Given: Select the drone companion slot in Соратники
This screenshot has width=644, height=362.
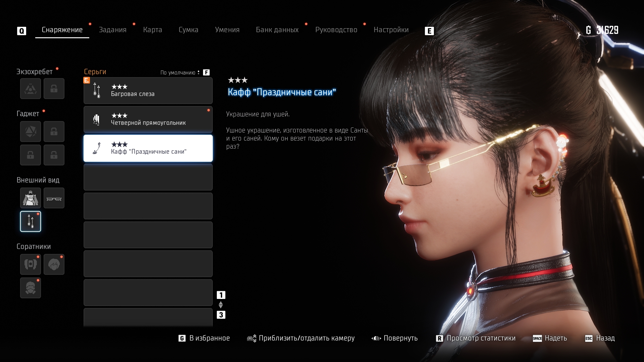Looking at the screenshot, I should point(31,264).
